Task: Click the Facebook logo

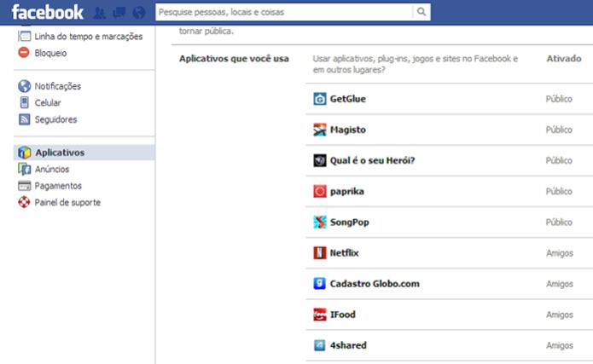Action: (47, 12)
